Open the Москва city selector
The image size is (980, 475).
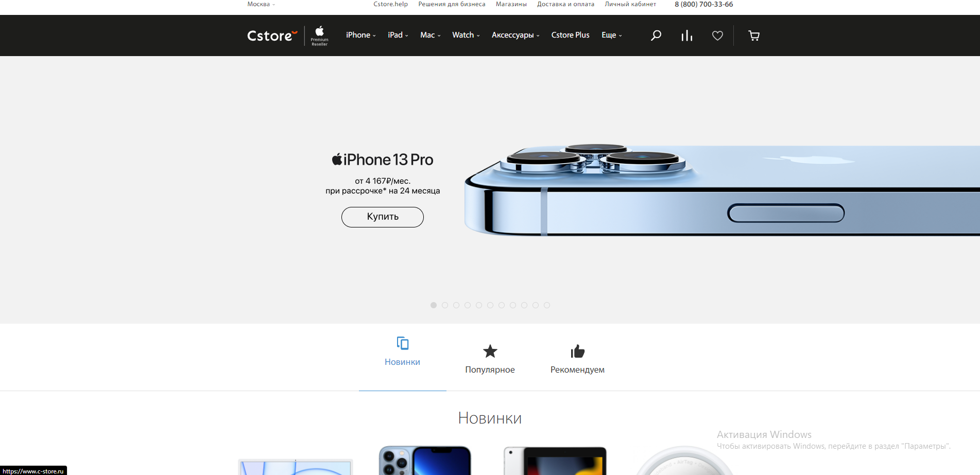(261, 4)
